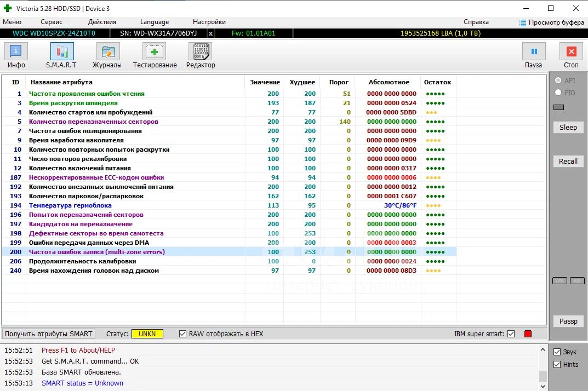
Task: Click the Пауза pause icon
Action: (x=534, y=51)
